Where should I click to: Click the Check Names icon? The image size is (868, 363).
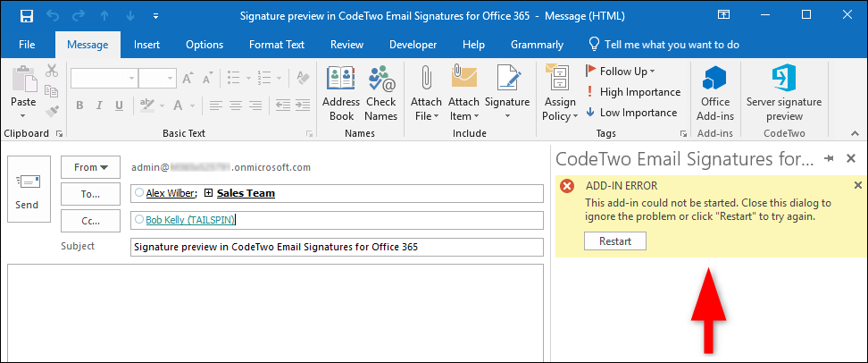[380, 94]
